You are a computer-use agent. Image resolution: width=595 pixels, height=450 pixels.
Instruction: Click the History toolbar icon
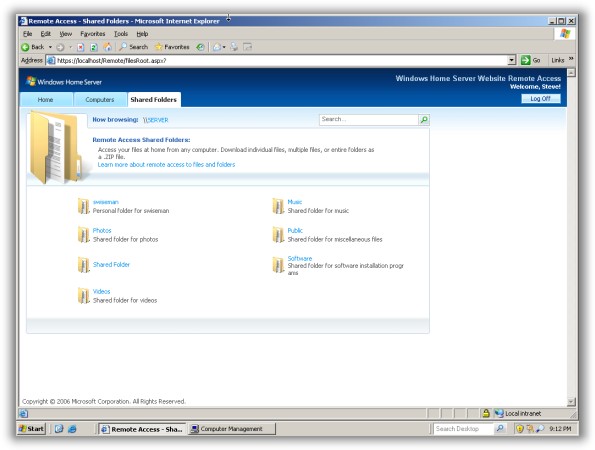coord(200,47)
